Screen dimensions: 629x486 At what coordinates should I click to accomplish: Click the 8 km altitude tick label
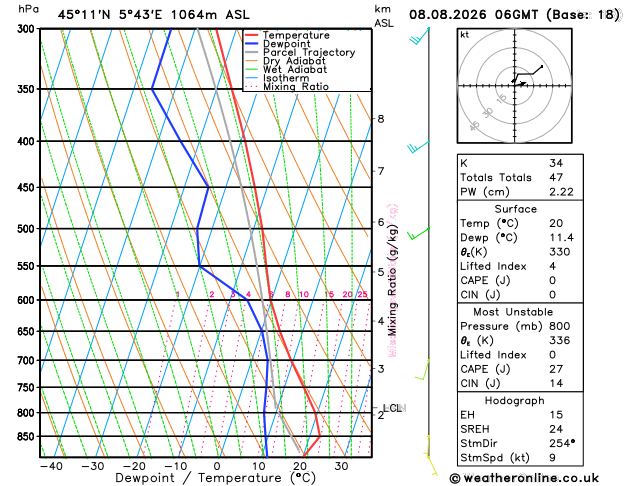[x=381, y=119]
